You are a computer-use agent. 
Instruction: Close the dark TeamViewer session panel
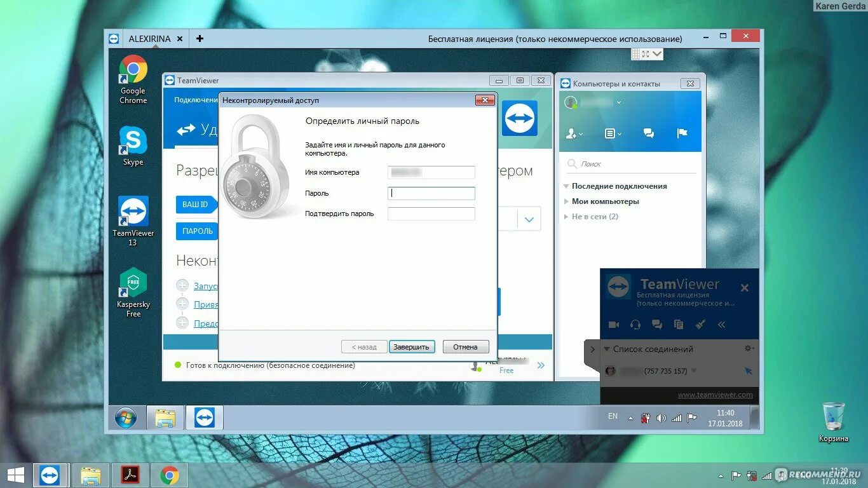(x=745, y=288)
